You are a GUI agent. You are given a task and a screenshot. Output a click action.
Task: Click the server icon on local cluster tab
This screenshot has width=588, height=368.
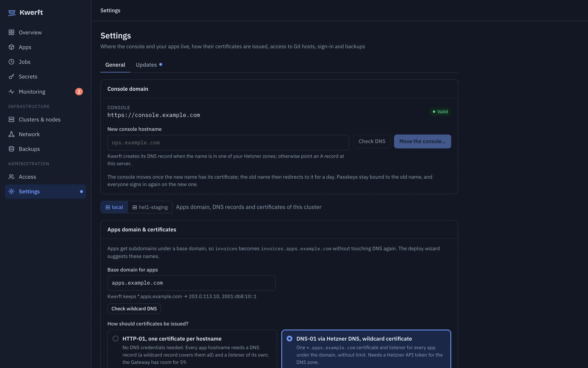108,207
